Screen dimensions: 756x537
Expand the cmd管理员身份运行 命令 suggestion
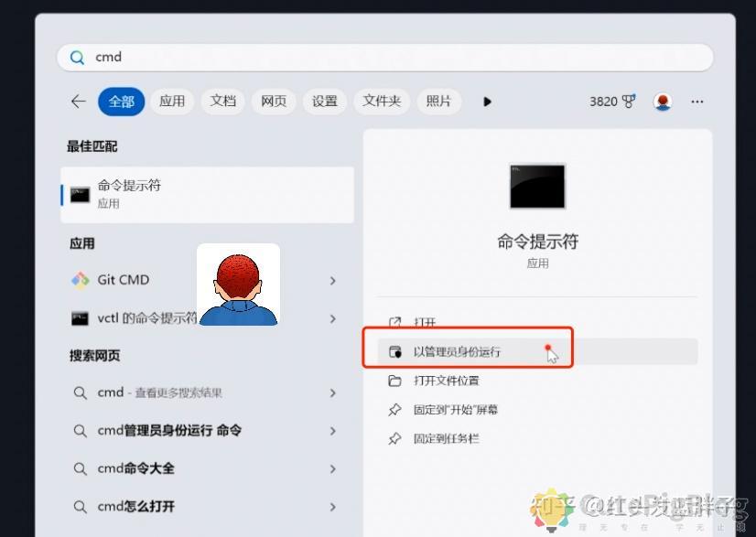(332, 430)
